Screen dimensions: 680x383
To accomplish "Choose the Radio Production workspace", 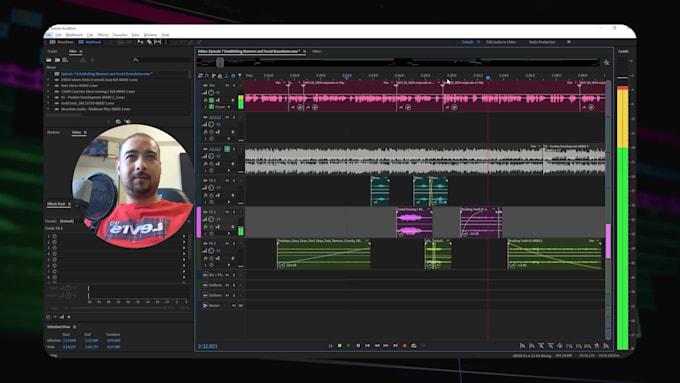I will point(542,42).
